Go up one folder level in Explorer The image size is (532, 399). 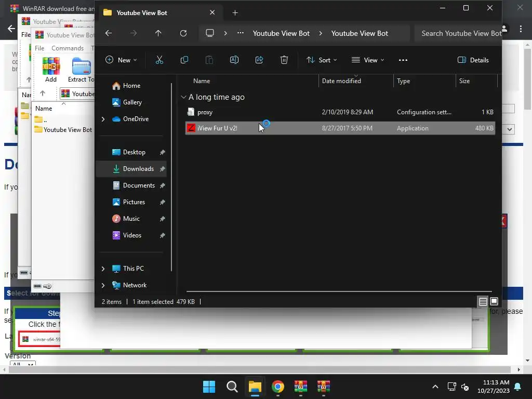[x=158, y=33]
